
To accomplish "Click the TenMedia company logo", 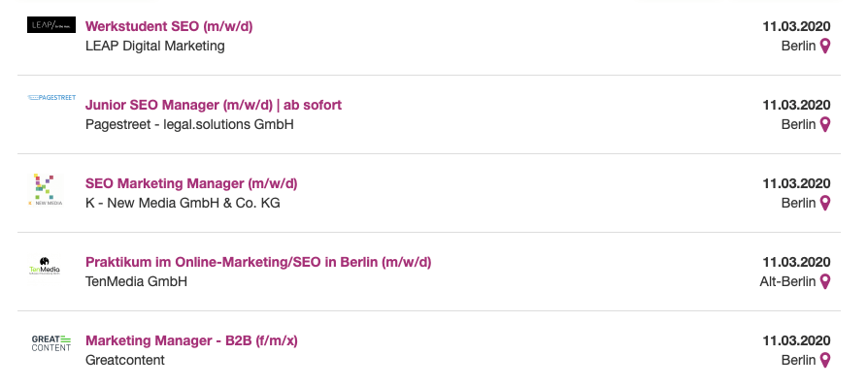I will click(x=45, y=266).
